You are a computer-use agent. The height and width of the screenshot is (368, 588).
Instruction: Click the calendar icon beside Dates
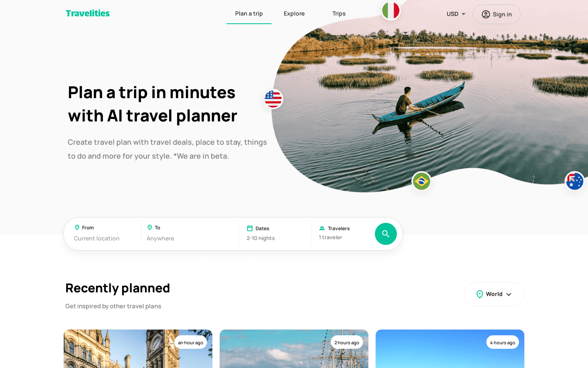pyautogui.click(x=250, y=228)
